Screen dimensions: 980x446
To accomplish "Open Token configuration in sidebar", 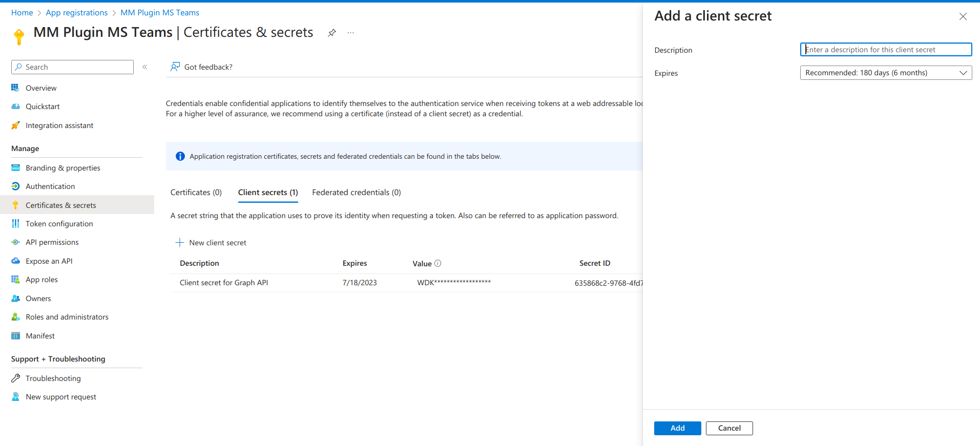I will point(59,224).
